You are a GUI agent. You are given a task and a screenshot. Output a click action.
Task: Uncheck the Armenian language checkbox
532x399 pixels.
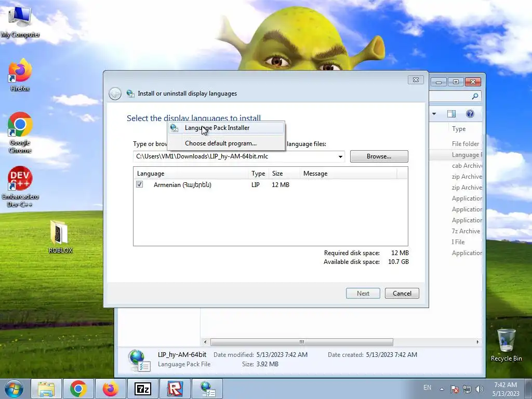139,184
